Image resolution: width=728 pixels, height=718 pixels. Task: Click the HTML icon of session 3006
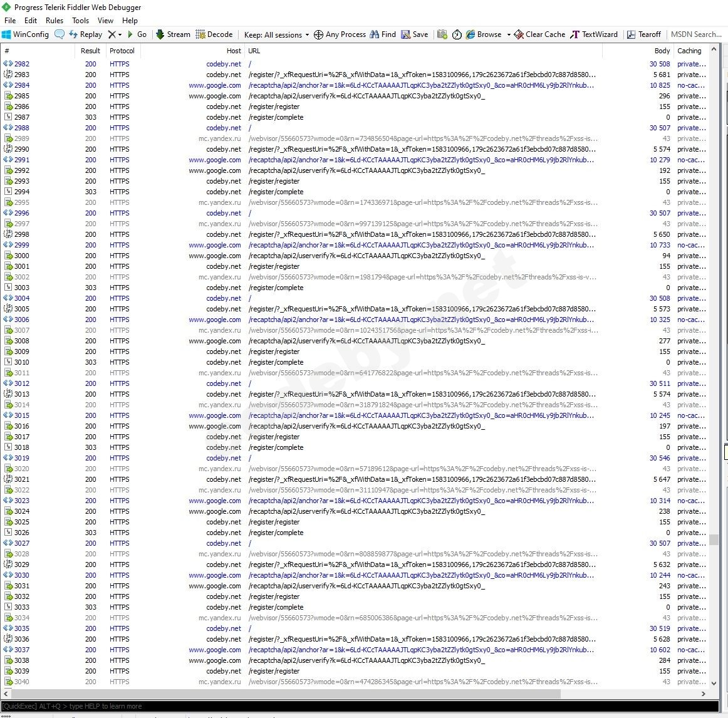pyautogui.click(x=8, y=320)
